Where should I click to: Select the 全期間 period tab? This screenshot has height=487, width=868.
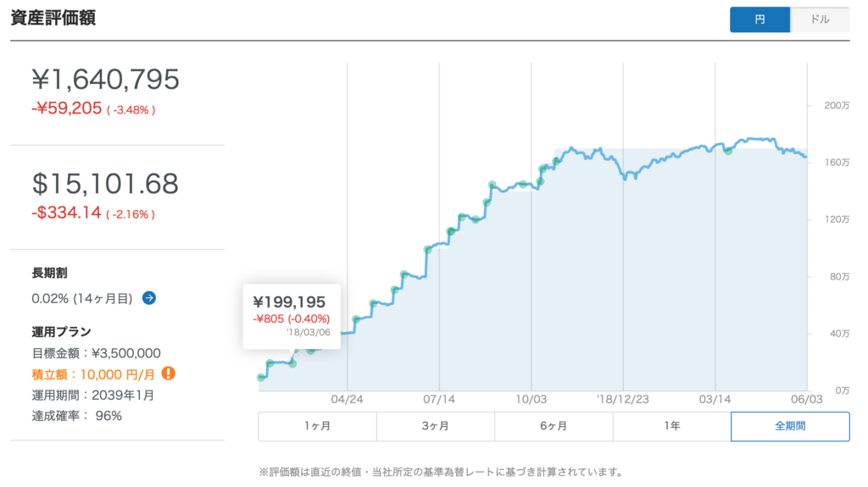(x=791, y=426)
